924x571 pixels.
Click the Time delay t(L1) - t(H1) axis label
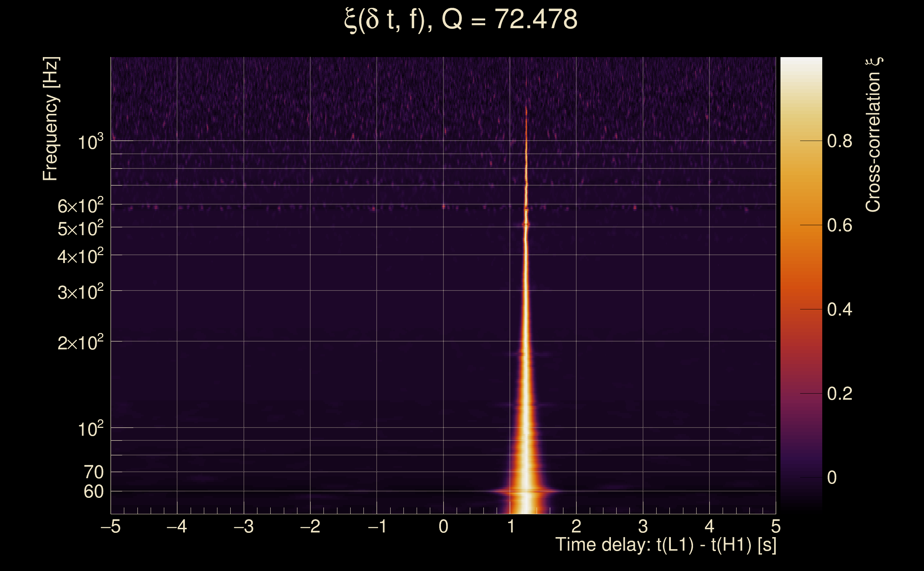coord(666,545)
